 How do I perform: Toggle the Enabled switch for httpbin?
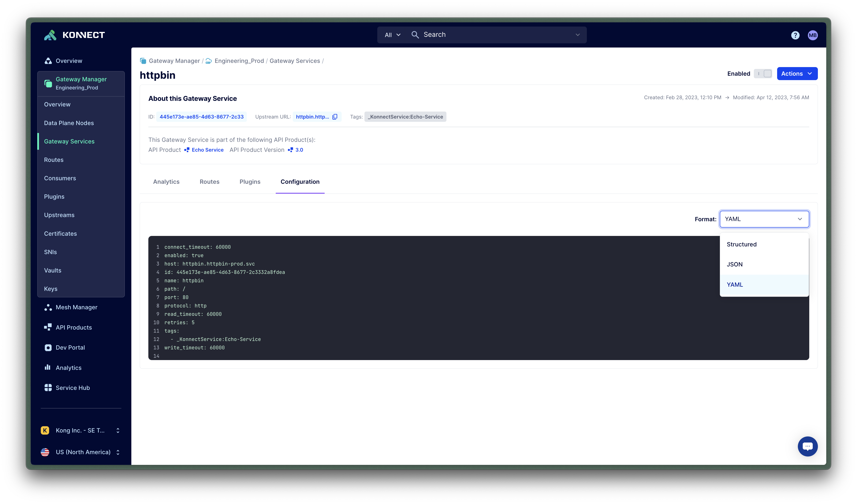(763, 74)
